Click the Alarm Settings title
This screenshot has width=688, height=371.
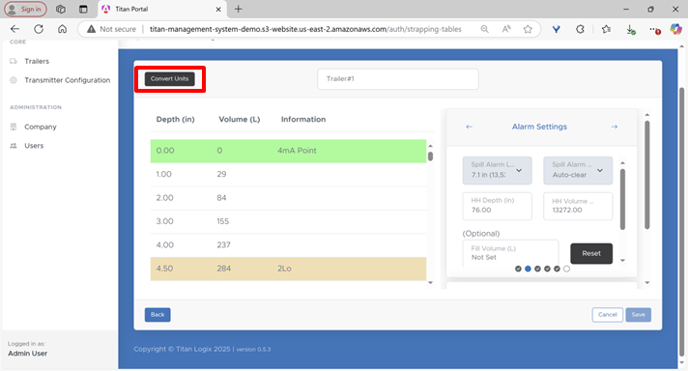[539, 127]
